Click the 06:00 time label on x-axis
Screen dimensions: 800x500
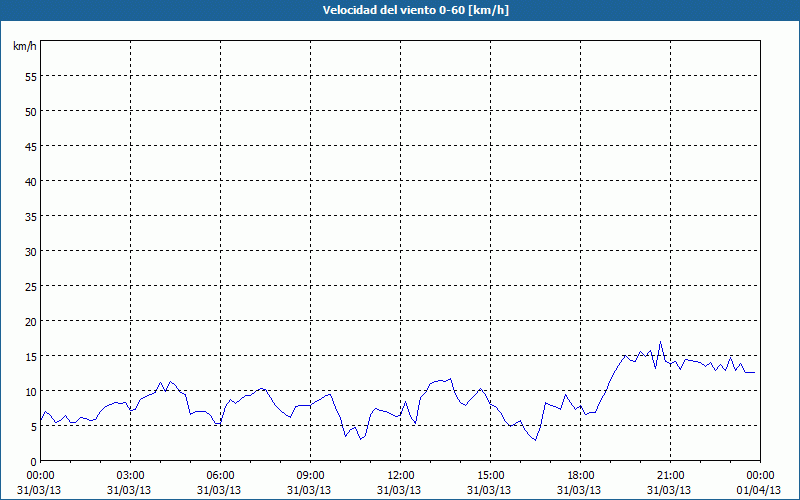point(220,476)
